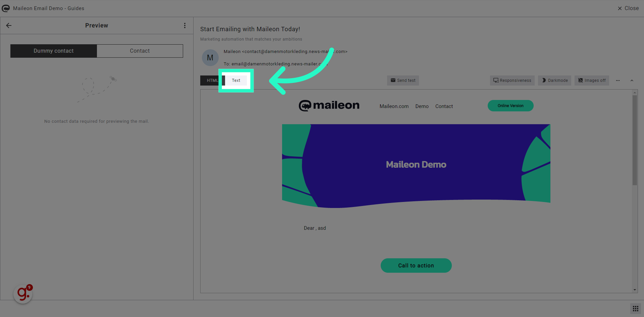Open the Maileon.com link in the email
644x317 pixels.
tap(394, 106)
